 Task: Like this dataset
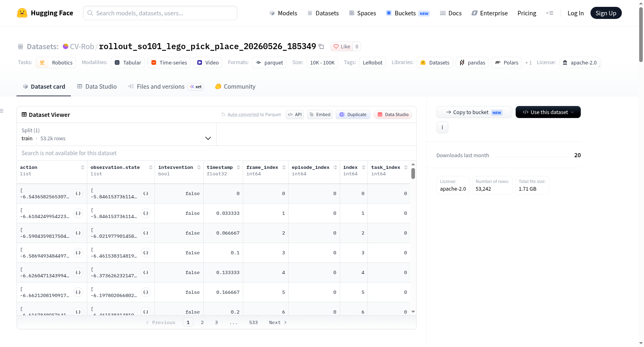point(342,46)
